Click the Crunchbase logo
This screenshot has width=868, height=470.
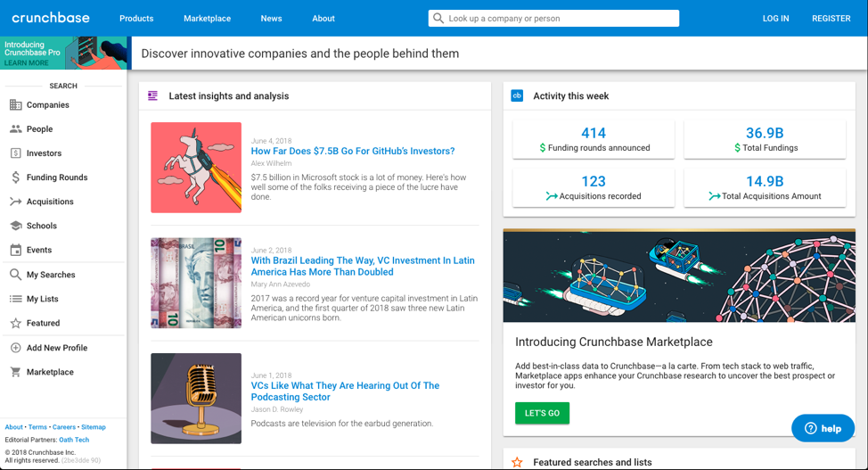(x=51, y=18)
